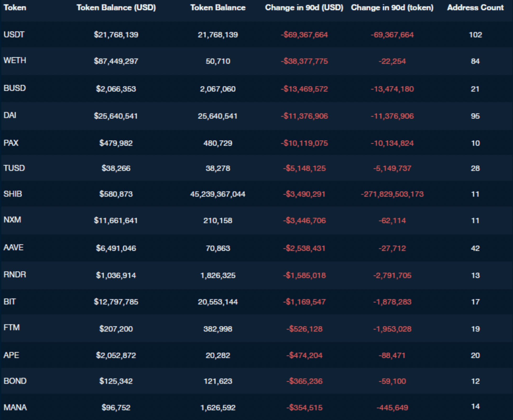Select the USDT token row label
Viewport: 513px width, 420px height.
pos(14,35)
